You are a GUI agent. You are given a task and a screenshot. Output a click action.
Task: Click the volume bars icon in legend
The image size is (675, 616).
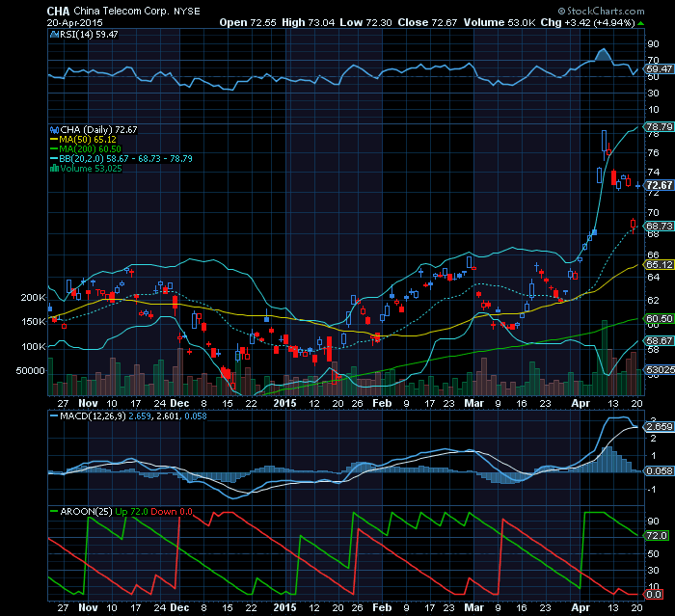[54, 169]
